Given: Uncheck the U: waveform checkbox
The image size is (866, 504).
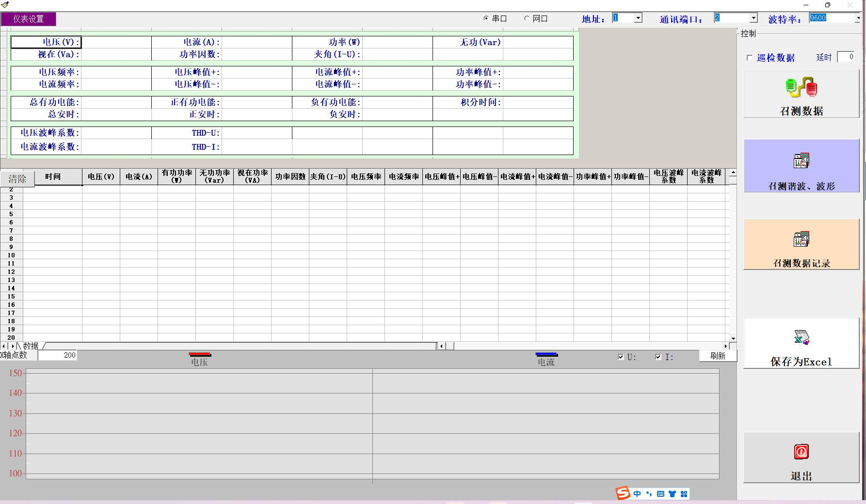Looking at the screenshot, I should pos(621,357).
